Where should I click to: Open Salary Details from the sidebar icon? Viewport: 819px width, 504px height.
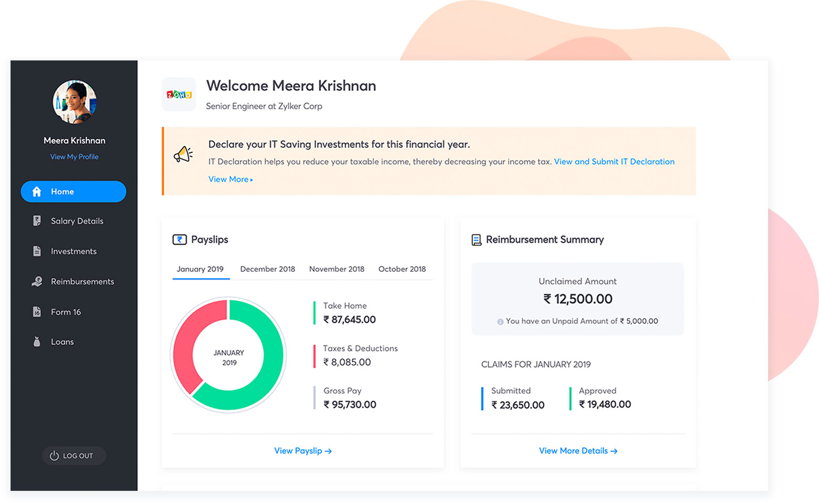tap(37, 220)
